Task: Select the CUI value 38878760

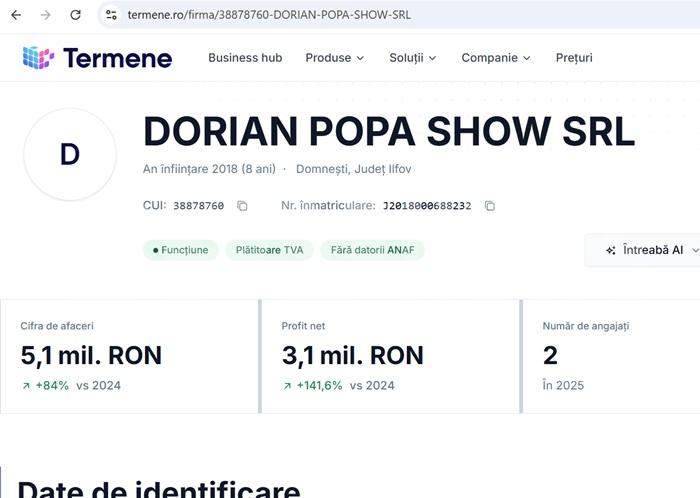Action: click(x=199, y=206)
